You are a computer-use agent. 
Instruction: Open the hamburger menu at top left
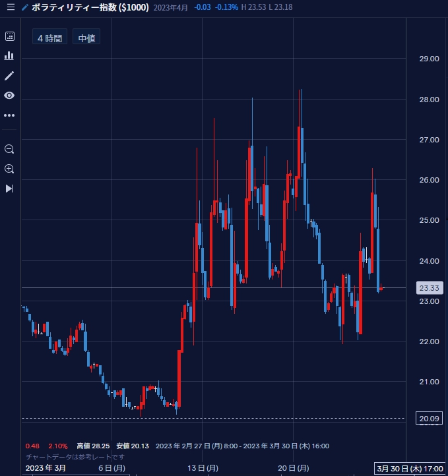tap(10, 7)
